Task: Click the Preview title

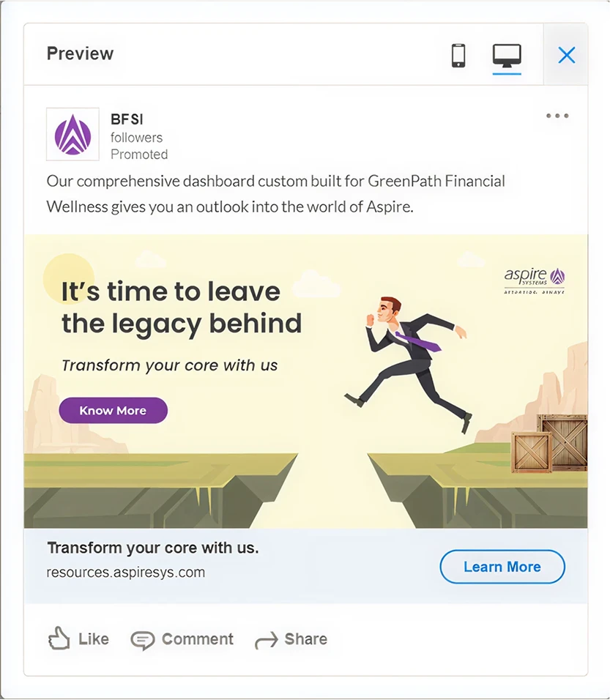Action: 80,53
